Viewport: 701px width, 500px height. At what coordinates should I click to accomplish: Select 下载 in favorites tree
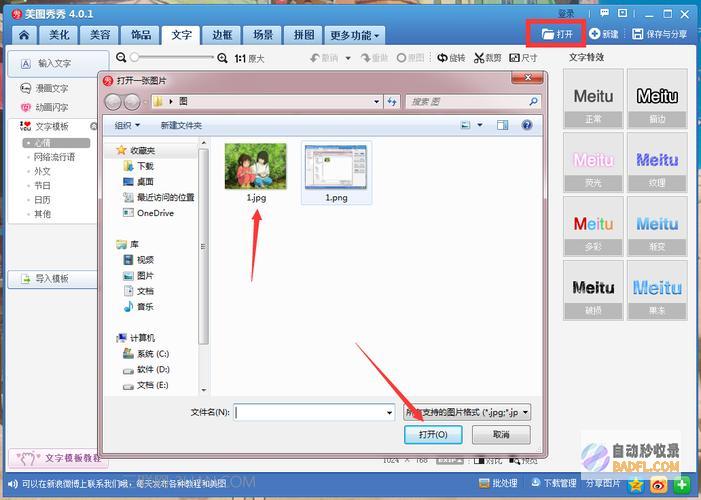click(x=139, y=166)
